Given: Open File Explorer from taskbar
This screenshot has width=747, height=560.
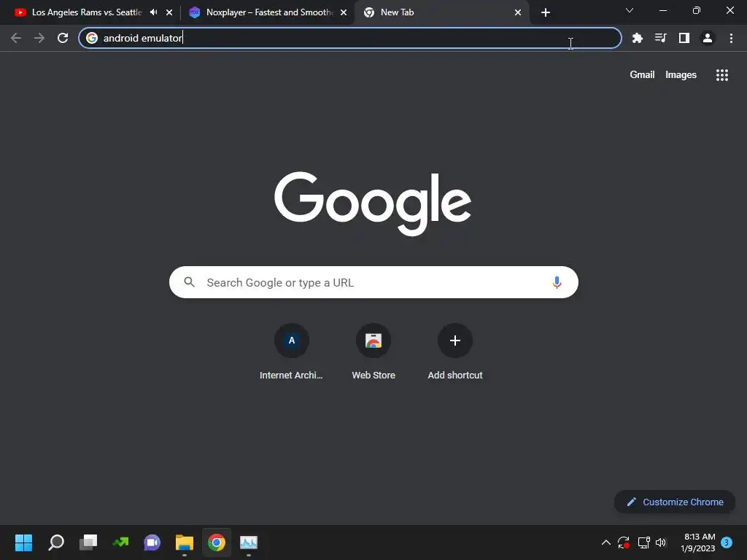Looking at the screenshot, I should (x=185, y=542).
